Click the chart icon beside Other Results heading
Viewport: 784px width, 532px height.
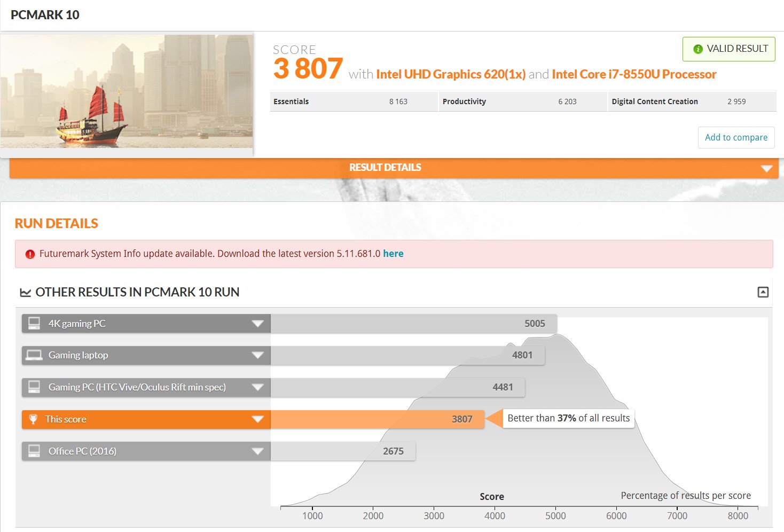(x=25, y=292)
